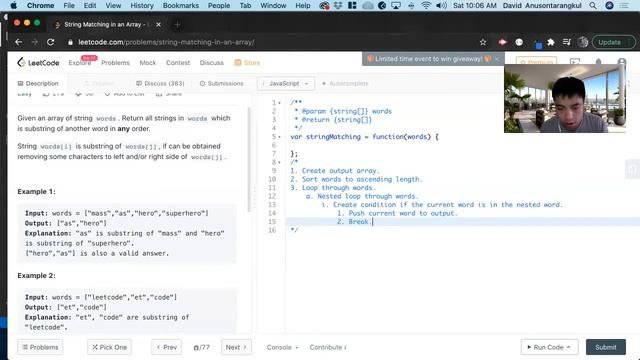Click the Contribute link
This screenshot has height=360, width=640.
pyautogui.click(x=328, y=347)
